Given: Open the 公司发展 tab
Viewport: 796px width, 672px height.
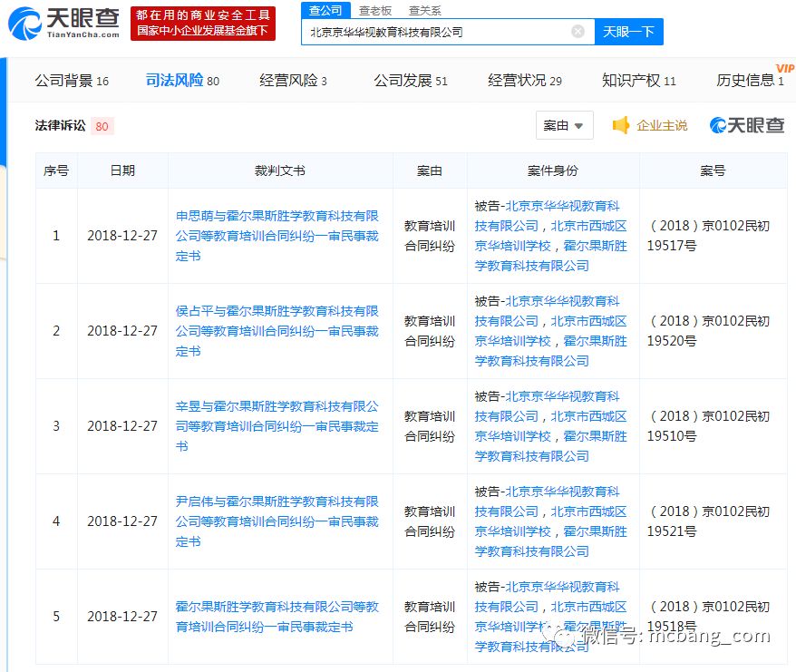Looking at the screenshot, I should click(x=410, y=80).
